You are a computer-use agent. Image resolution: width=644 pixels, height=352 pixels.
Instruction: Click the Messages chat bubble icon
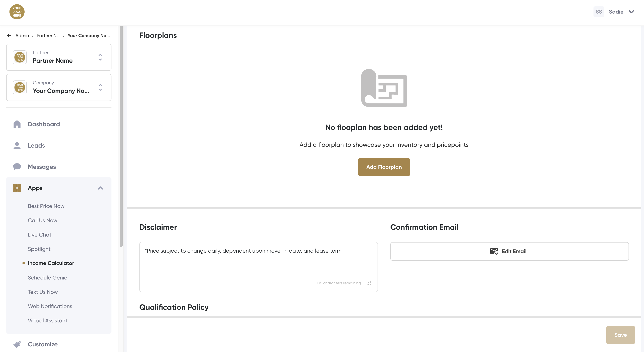click(17, 167)
